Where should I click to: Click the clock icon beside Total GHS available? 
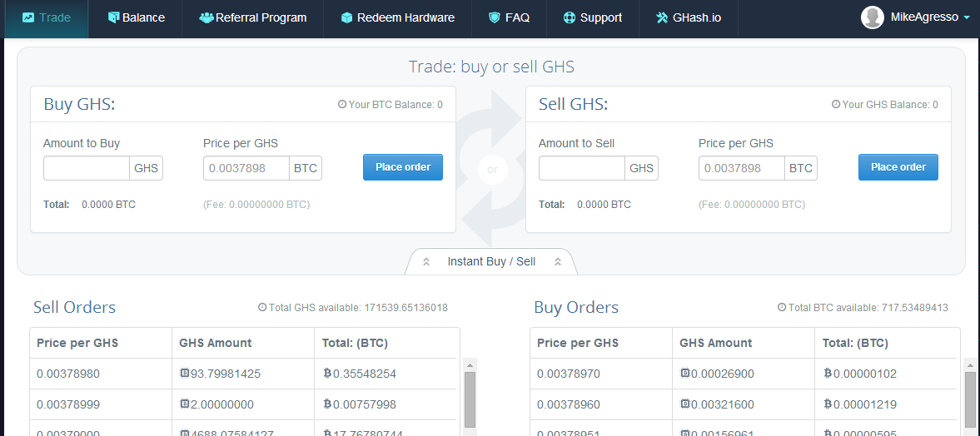[x=262, y=307]
